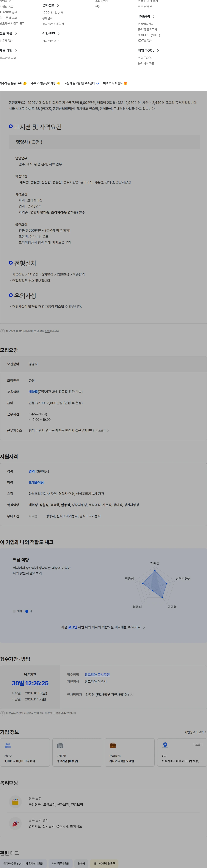207x868 pixels.
Task: Open 직무 인터뷰 menu item
Action: [145, 7]
